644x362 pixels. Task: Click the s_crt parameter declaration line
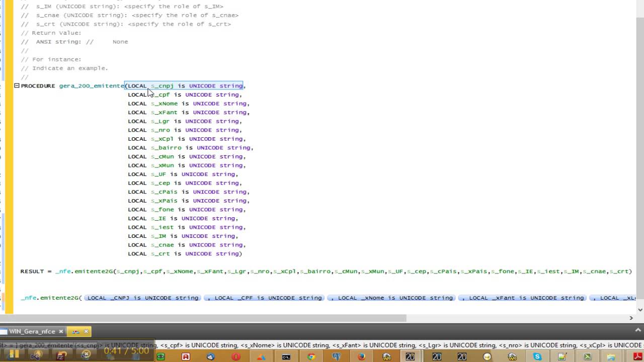point(185,253)
